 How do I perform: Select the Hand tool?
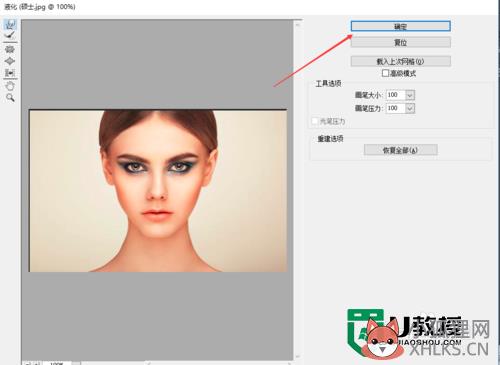(x=10, y=86)
